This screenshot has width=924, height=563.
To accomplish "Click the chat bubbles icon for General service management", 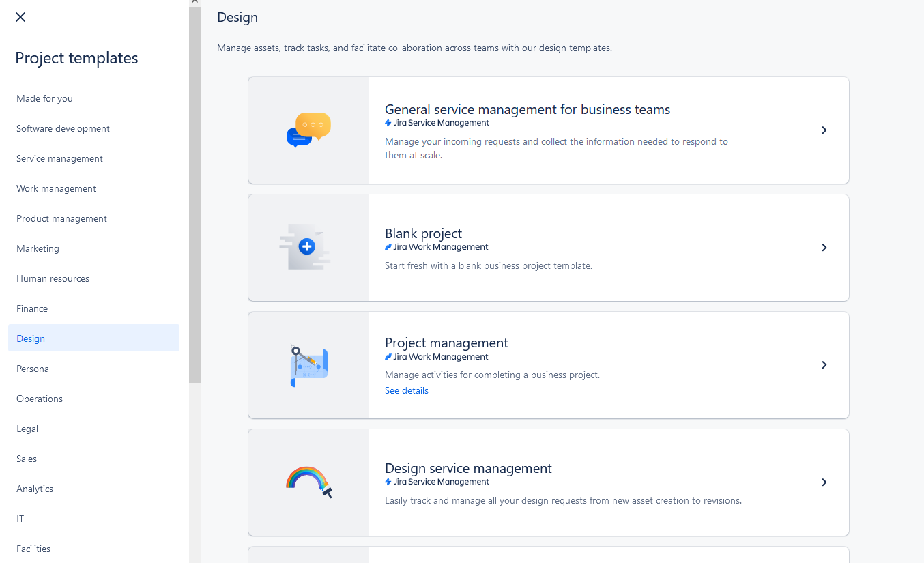I will (308, 130).
